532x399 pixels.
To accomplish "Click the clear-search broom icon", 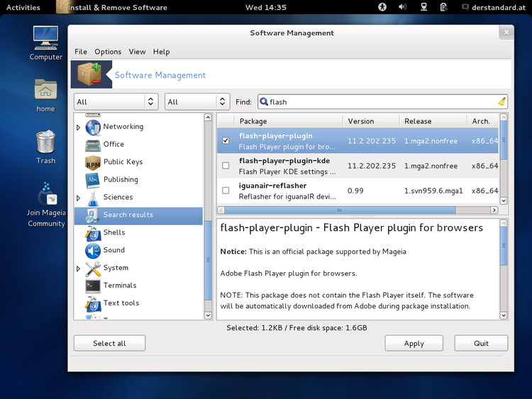I will (501, 102).
